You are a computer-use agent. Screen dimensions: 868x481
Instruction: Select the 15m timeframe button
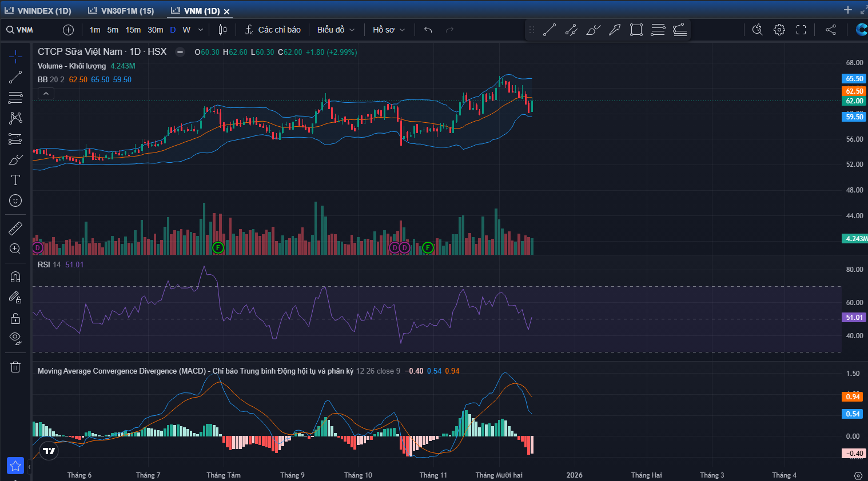point(133,30)
